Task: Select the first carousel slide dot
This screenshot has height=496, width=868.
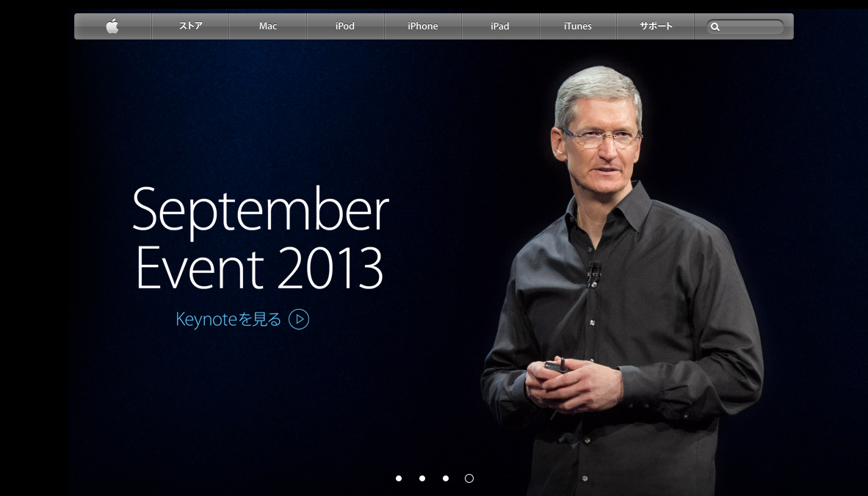Action: [399, 478]
